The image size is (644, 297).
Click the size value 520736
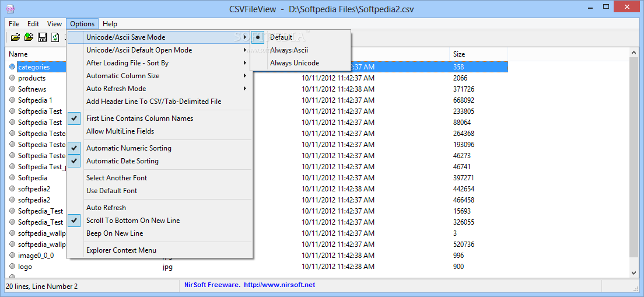pyautogui.click(x=464, y=244)
